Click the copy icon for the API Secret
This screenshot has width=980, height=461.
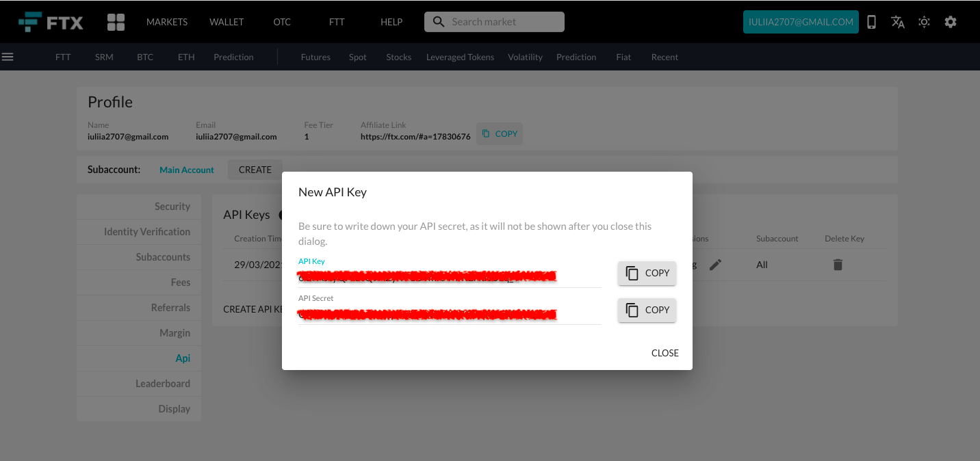click(x=632, y=309)
